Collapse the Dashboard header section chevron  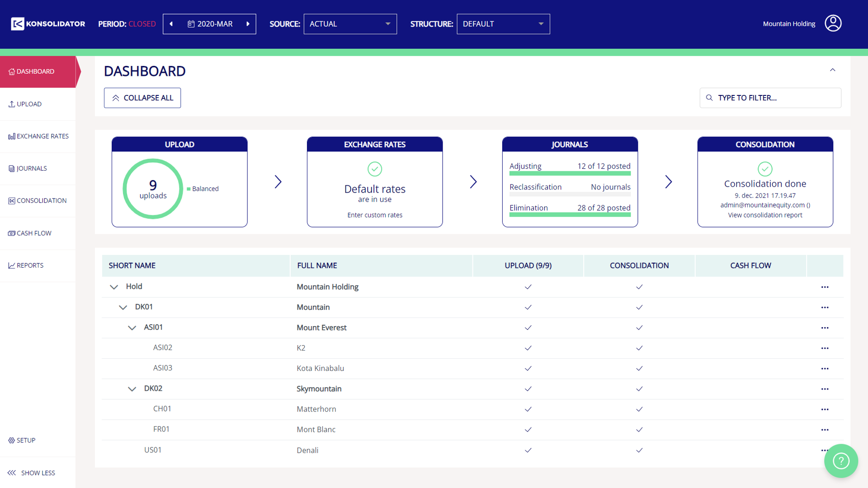coord(833,70)
